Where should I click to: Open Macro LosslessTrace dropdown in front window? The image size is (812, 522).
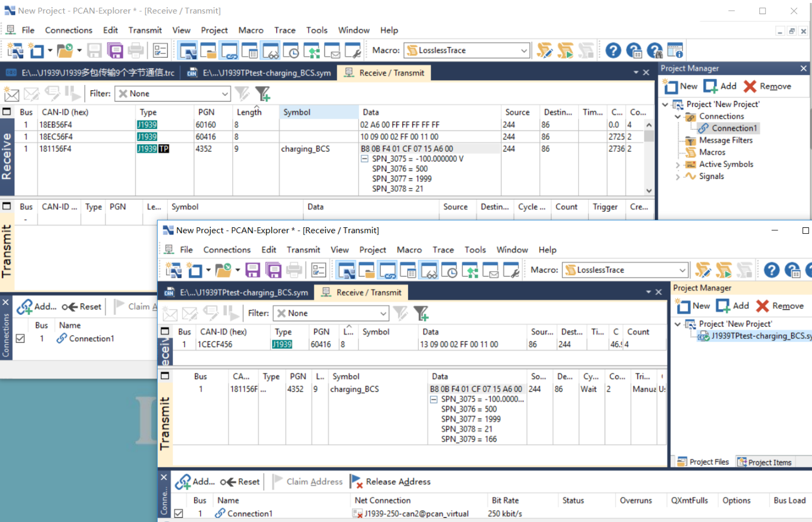[x=682, y=270]
